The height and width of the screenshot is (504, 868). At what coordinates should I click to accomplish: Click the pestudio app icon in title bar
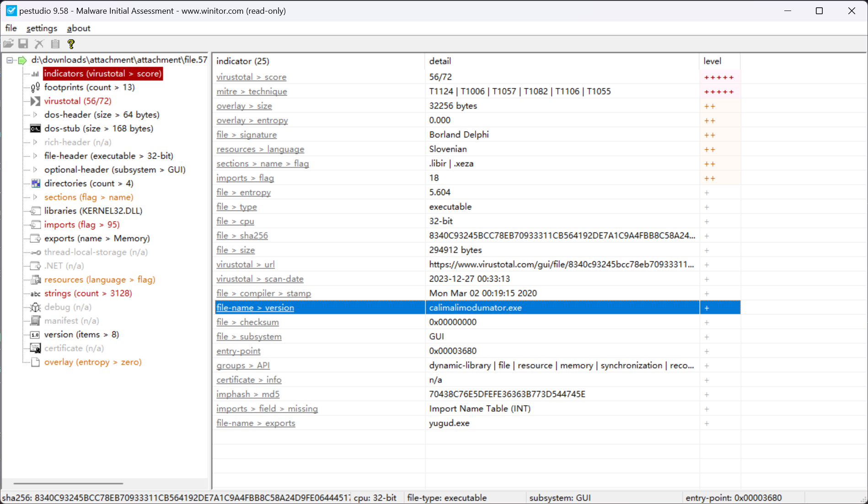11,11
